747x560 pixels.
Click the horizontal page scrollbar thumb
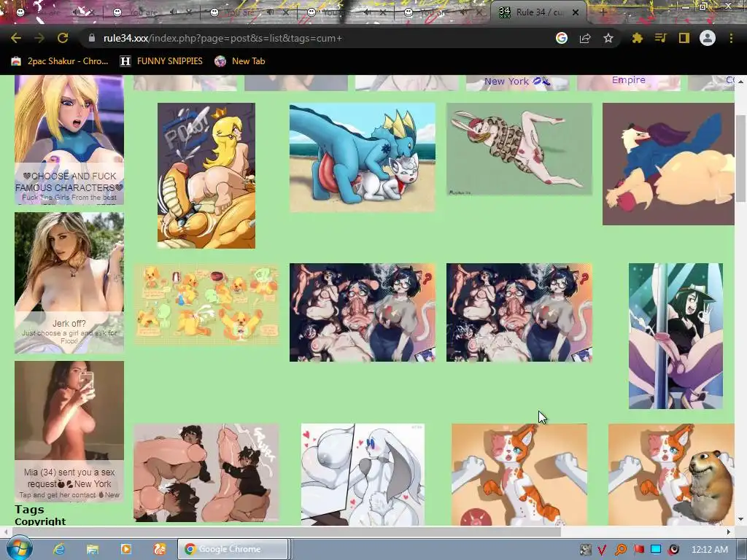click(285, 532)
